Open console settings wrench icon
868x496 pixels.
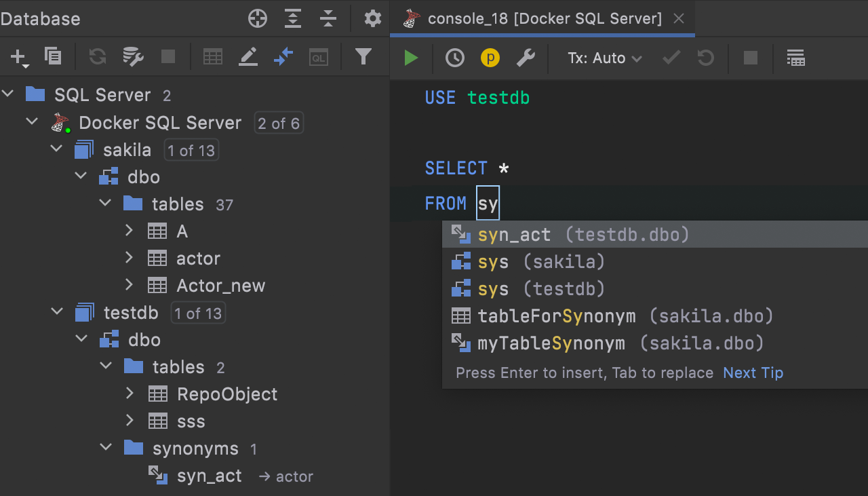coord(526,58)
